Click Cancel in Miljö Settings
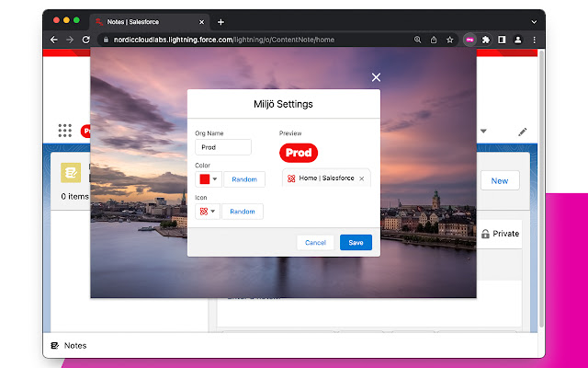The width and height of the screenshot is (588, 368). 315,242
